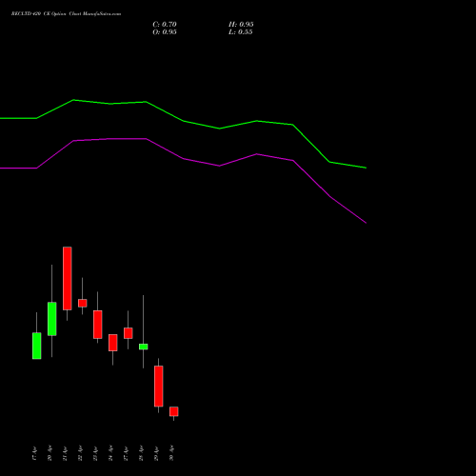Image resolution: width=476 pixels, height=476 pixels.
Task: Select the last red 30 Apr candlestick
Action: (173, 411)
